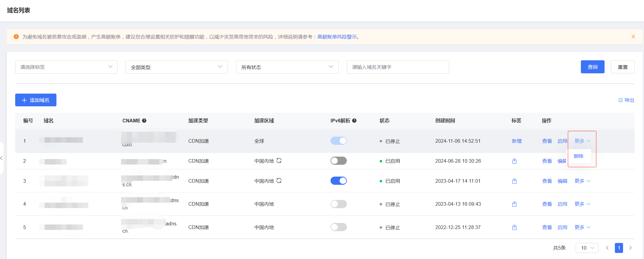Image resolution: width=644 pixels, height=259 pixels.
Task: Toggle IPv6 switch for row 1
Action: pos(339,141)
